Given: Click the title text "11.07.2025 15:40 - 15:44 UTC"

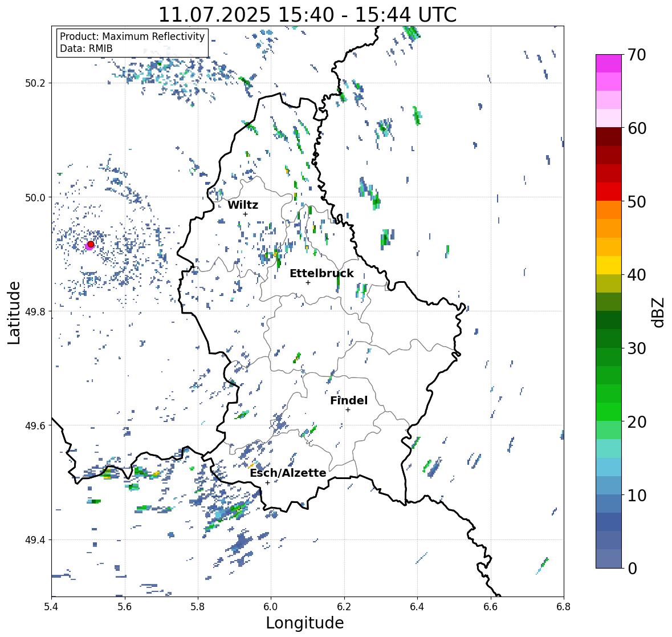Looking at the screenshot, I should (307, 15).
